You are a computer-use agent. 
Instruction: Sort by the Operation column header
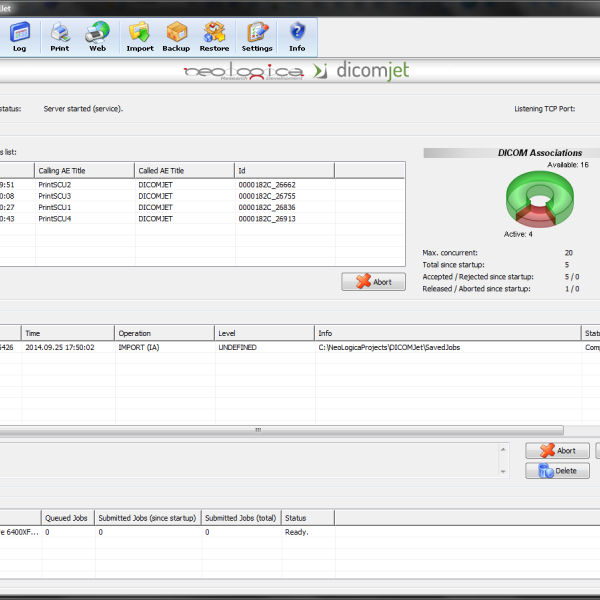(x=164, y=333)
